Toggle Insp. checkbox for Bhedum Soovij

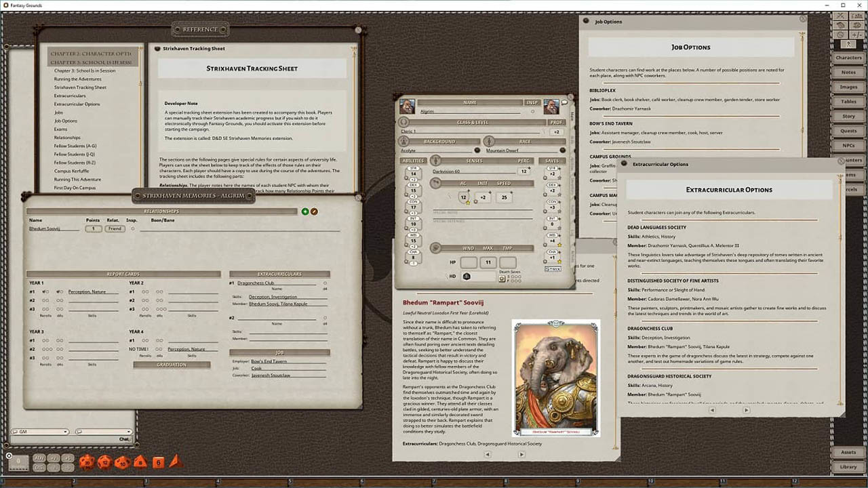click(132, 229)
